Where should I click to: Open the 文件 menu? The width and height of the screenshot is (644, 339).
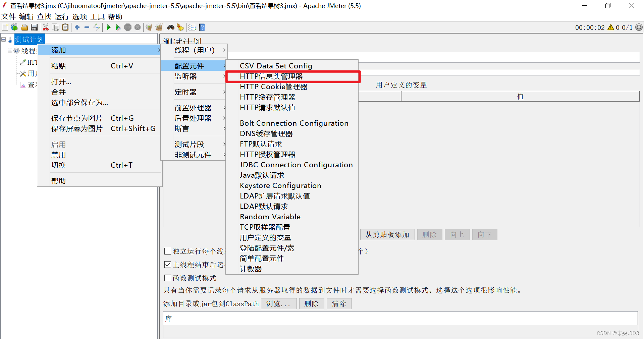9,16
